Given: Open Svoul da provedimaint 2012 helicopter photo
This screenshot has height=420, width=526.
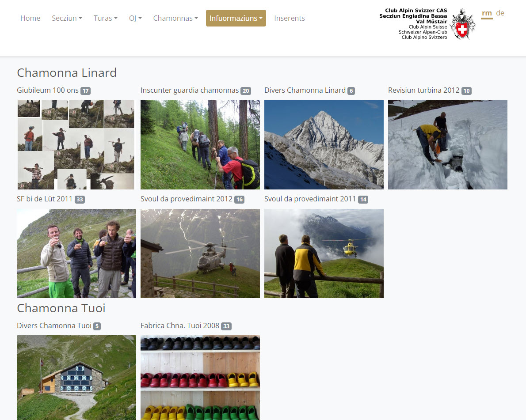Looking at the screenshot, I should [200, 254].
